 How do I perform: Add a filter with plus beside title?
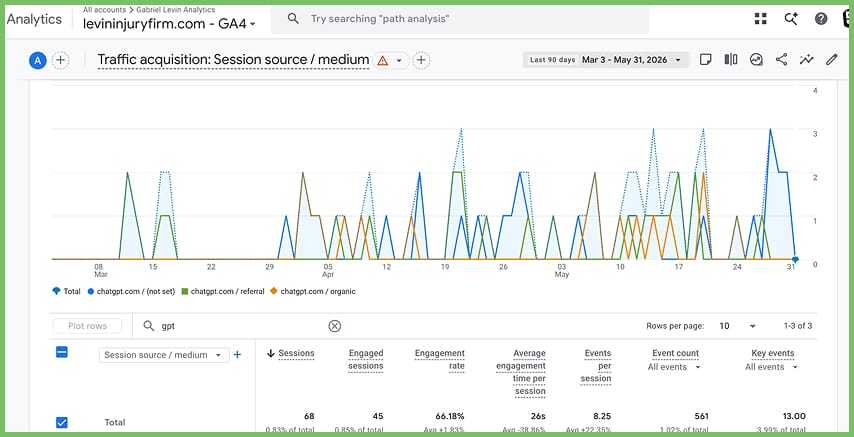[x=421, y=60]
